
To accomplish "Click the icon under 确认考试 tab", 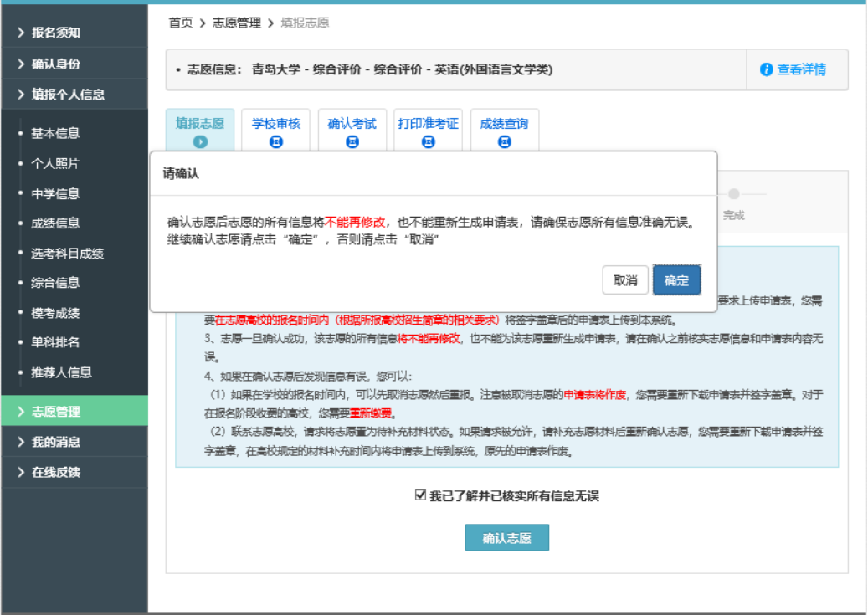I will (352, 141).
